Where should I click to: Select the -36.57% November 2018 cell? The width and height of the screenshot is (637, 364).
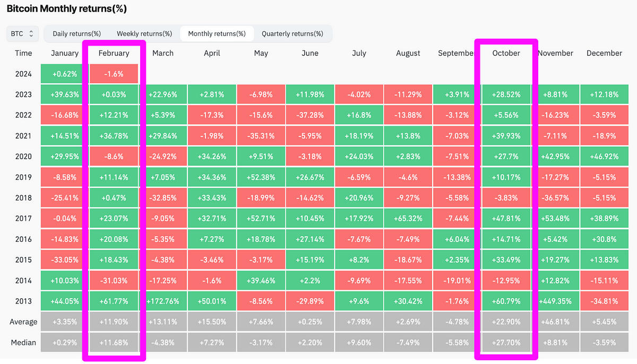click(555, 198)
